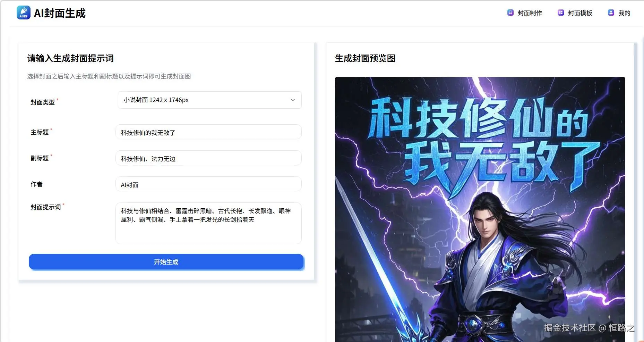Focus the 副标题 input field
Viewport: 644px width, 342px height.
click(208, 158)
